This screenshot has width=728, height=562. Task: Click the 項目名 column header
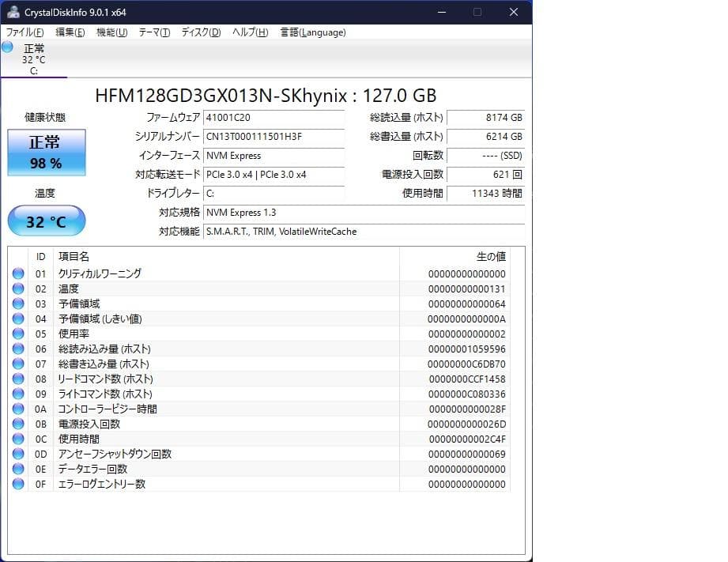74,256
